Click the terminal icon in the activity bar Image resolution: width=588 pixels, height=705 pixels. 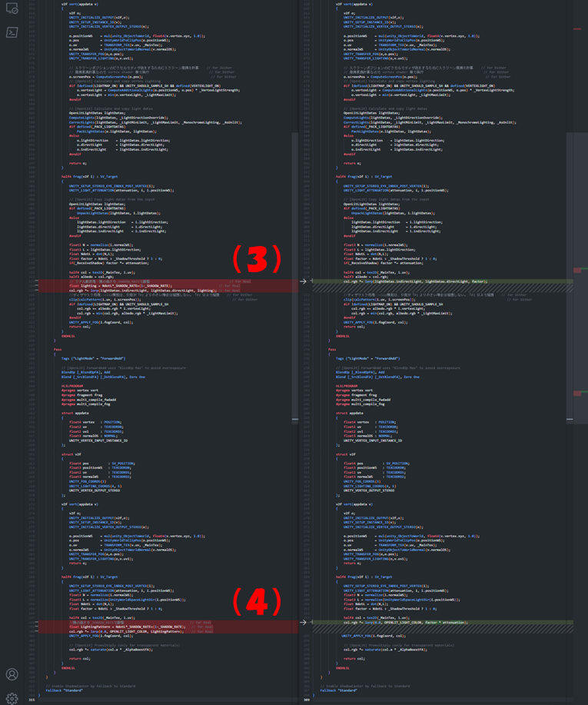coord(12,32)
